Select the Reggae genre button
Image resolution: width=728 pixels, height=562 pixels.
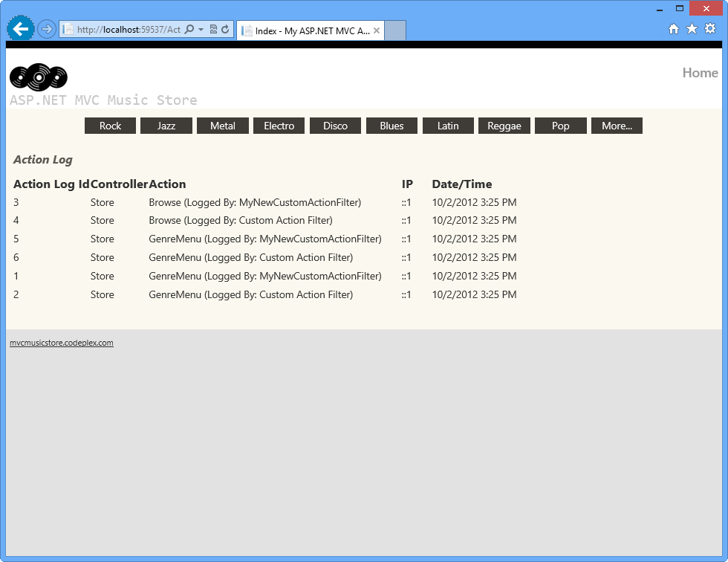(504, 126)
